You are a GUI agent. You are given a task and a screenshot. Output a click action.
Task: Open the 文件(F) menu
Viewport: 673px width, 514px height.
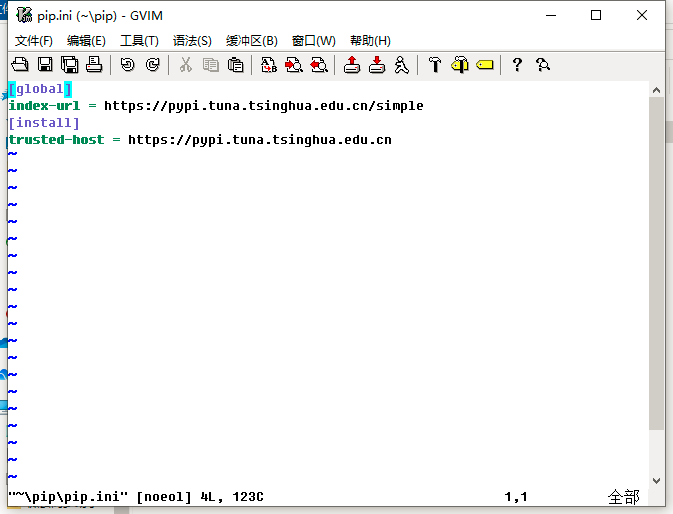point(34,41)
